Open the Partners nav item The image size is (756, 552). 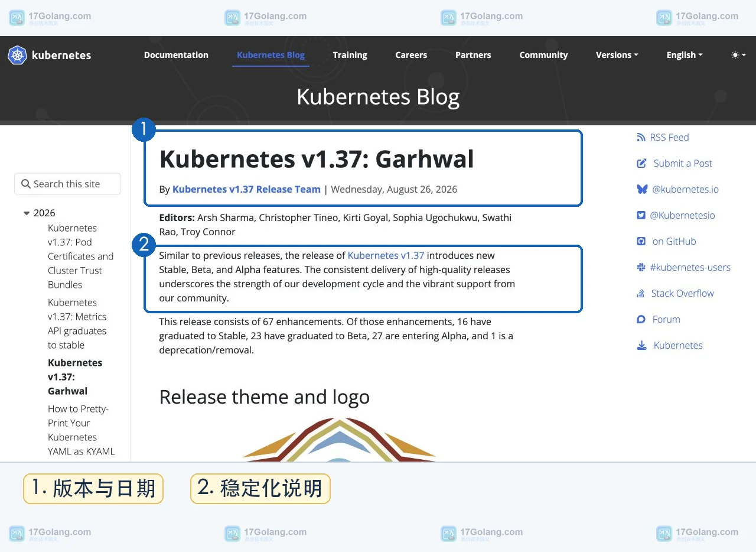pos(473,55)
